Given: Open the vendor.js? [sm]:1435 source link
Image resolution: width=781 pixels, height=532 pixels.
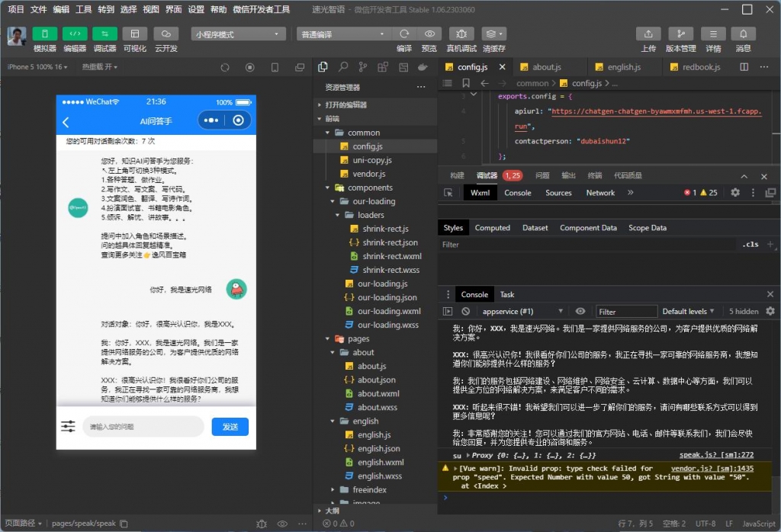Looking at the screenshot, I should click(x=712, y=468).
